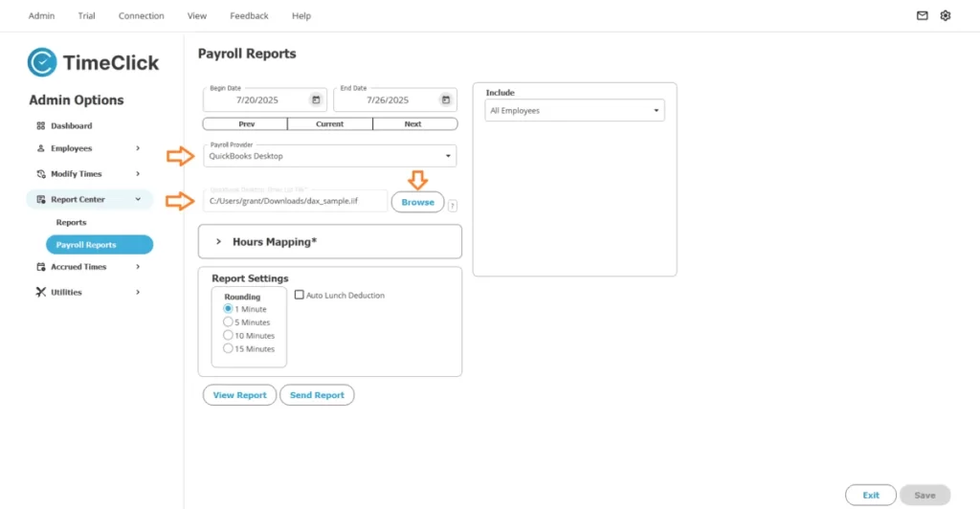Click the Admin Options heading

[x=77, y=100]
